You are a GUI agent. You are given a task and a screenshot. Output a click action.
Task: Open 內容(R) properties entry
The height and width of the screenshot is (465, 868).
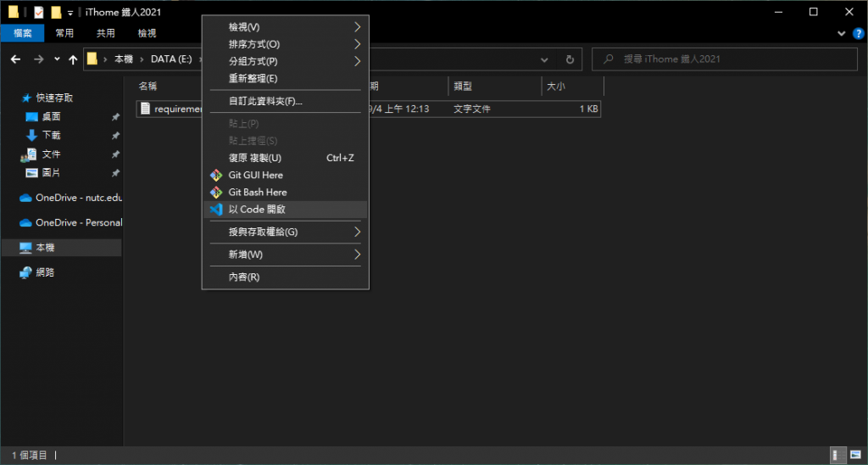pos(285,277)
